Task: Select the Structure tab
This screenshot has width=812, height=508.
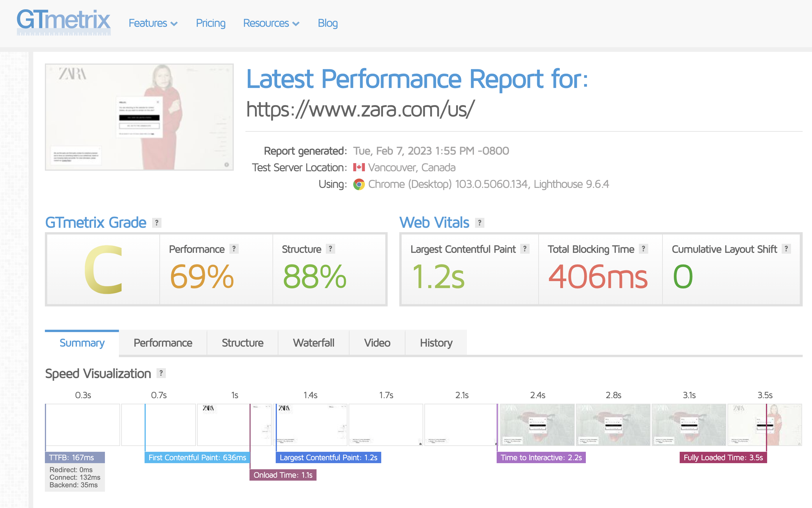Action: (x=242, y=343)
